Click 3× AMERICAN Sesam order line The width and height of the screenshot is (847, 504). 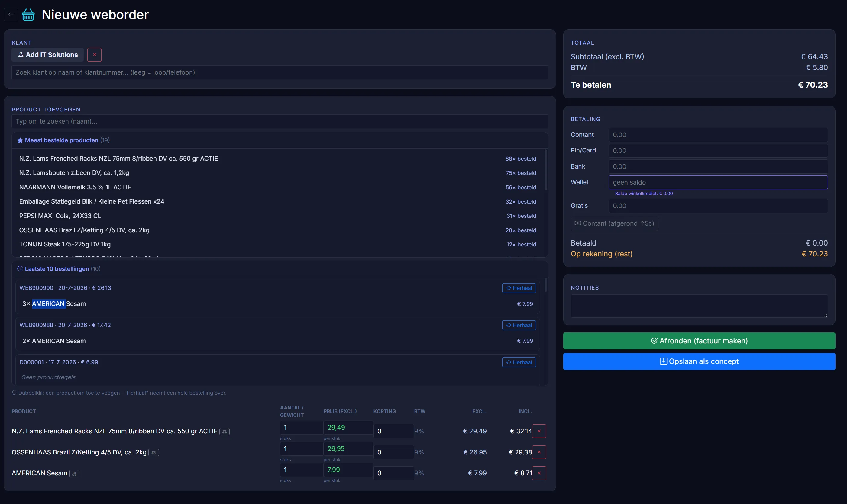[278, 303]
